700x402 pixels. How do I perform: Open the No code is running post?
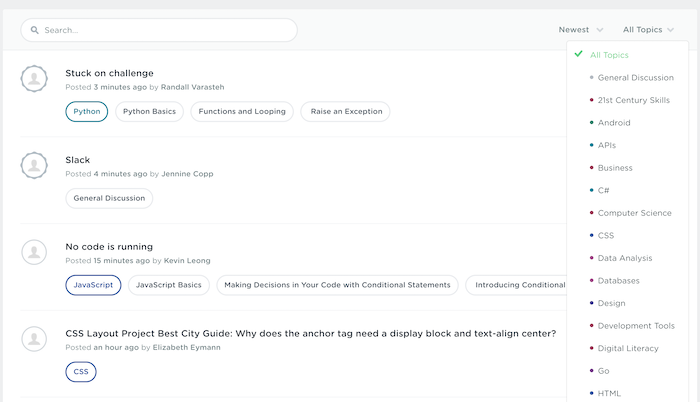109,247
